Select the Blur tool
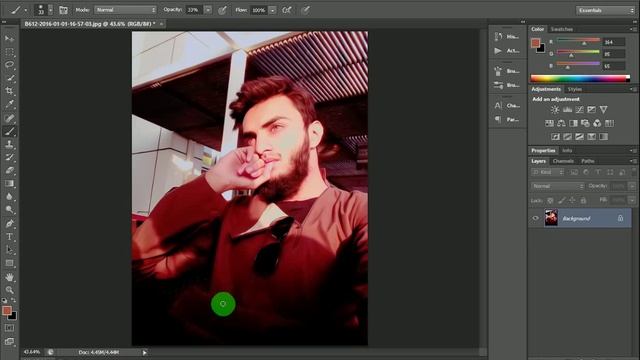Screen dimensions: 640x360 [x=9, y=197]
